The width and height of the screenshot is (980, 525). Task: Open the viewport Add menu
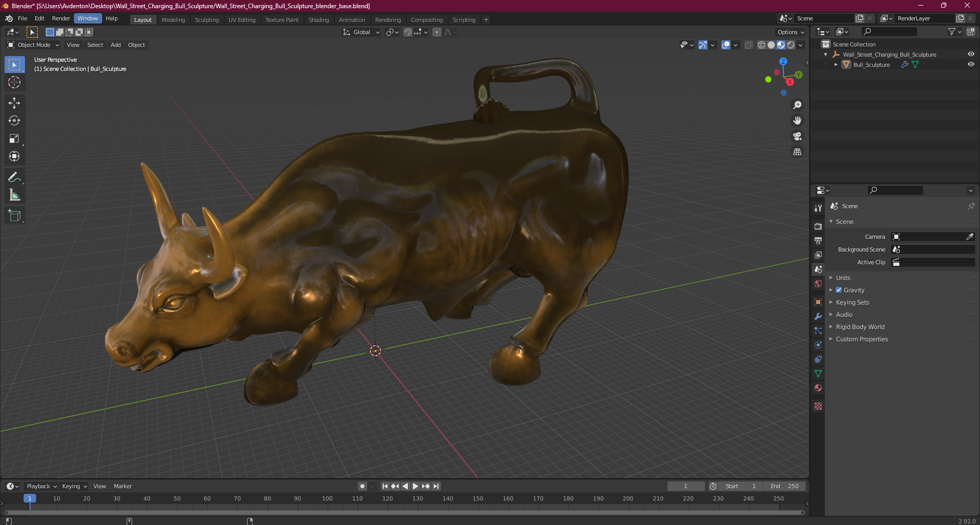pyautogui.click(x=116, y=45)
